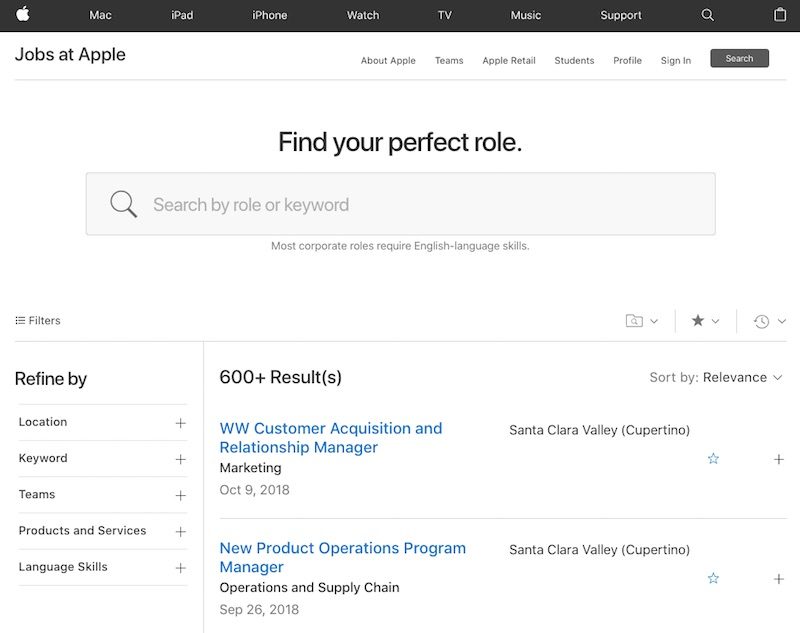Expand the WW Customer Acquisition job details
Screen dimensions: 800x633
(x=779, y=459)
